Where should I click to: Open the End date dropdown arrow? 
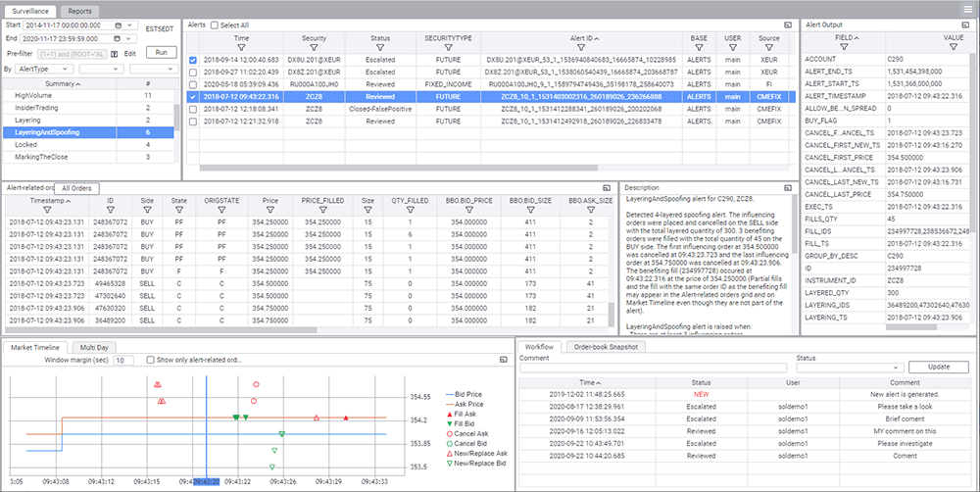pos(130,39)
